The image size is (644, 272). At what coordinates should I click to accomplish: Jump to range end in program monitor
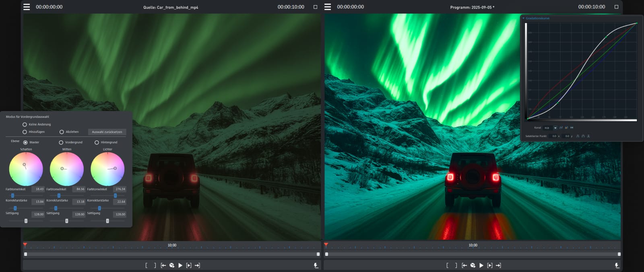[x=498, y=266]
